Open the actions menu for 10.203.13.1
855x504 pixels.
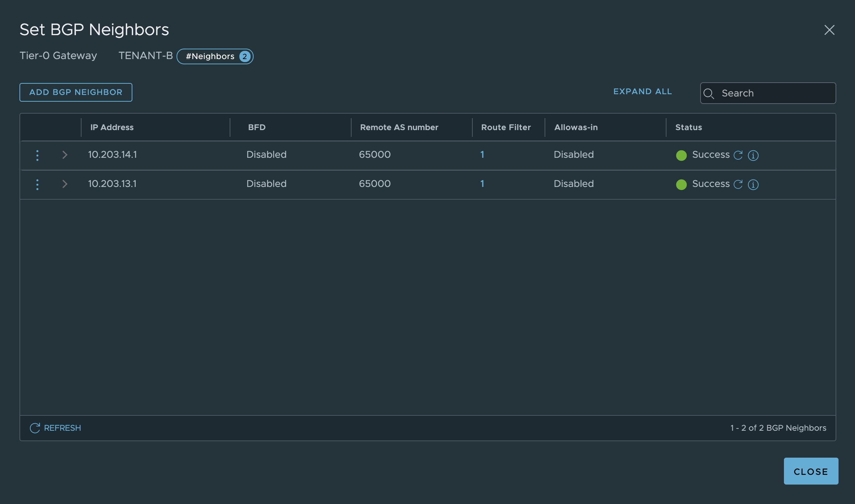pyautogui.click(x=37, y=184)
